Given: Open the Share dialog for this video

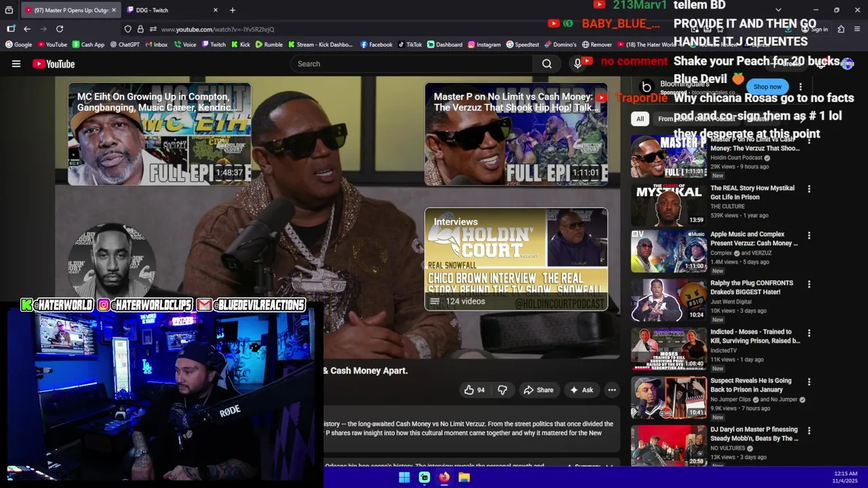Looking at the screenshot, I should pyautogui.click(x=538, y=390).
